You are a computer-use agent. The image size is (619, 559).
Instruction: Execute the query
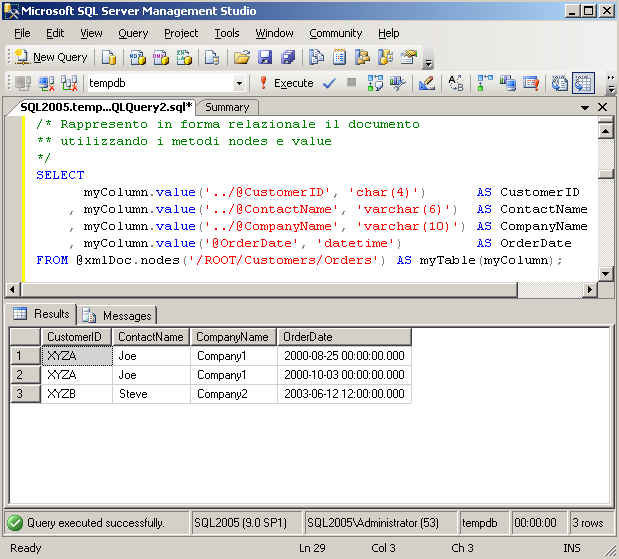point(286,83)
